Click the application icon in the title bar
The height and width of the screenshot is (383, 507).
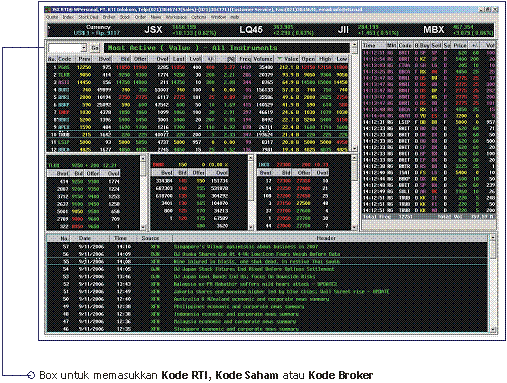[48, 9]
